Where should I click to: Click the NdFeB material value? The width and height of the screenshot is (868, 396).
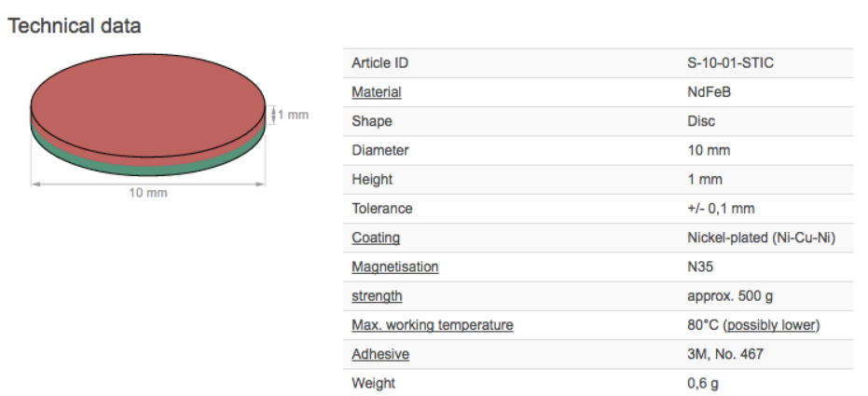tap(709, 92)
